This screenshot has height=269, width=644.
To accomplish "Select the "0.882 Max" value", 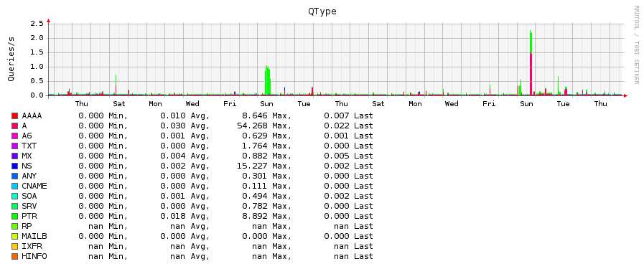I will [x=266, y=156].
